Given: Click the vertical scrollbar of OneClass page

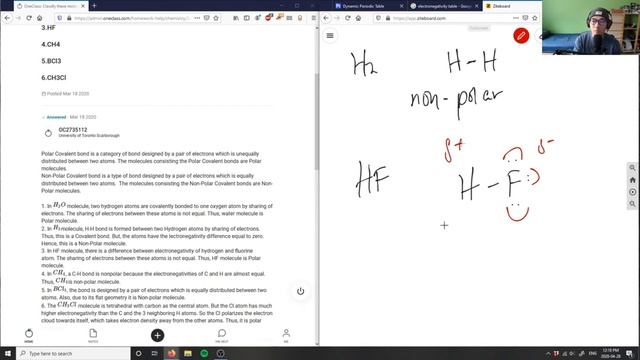Looking at the screenshot, I should coord(316,122).
